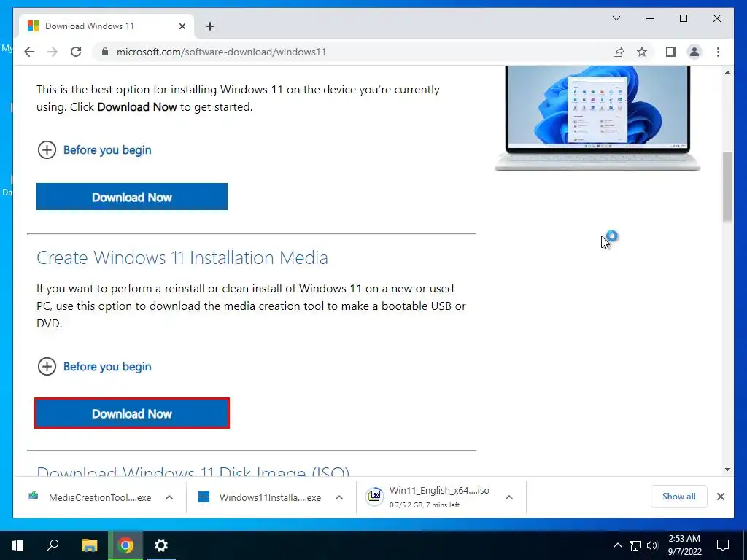The image size is (747, 560).
Task: Open the notification center icon
Action: click(x=723, y=545)
